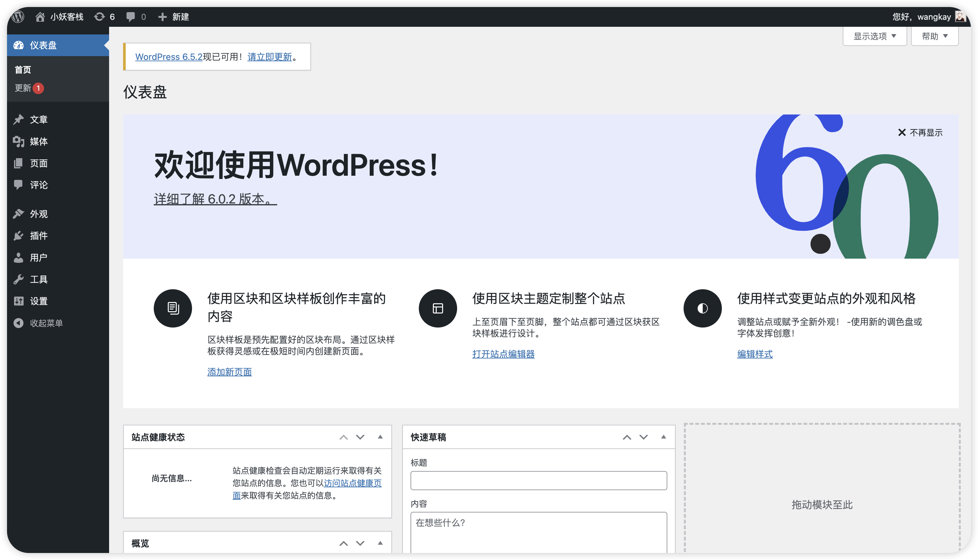Image resolution: width=978 pixels, height=560 pixels.
Task: Click wangkay user avatar in the top right
Action: coord(960,17)
